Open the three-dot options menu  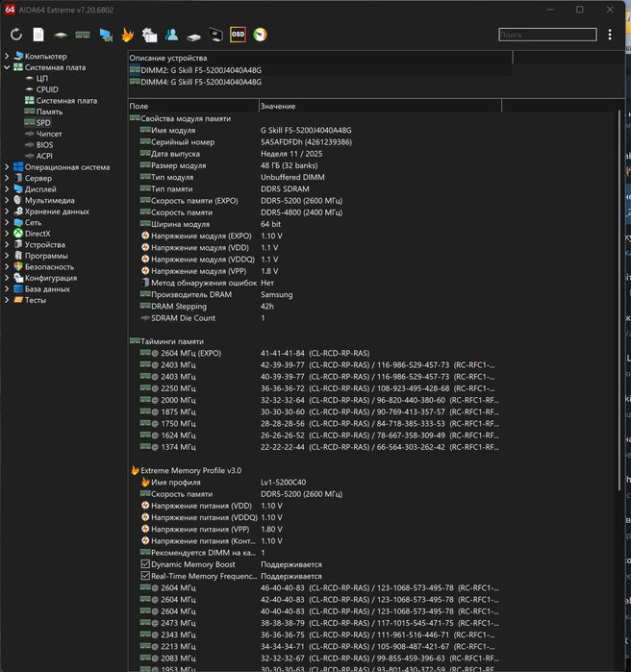click(x=610, y=35)
